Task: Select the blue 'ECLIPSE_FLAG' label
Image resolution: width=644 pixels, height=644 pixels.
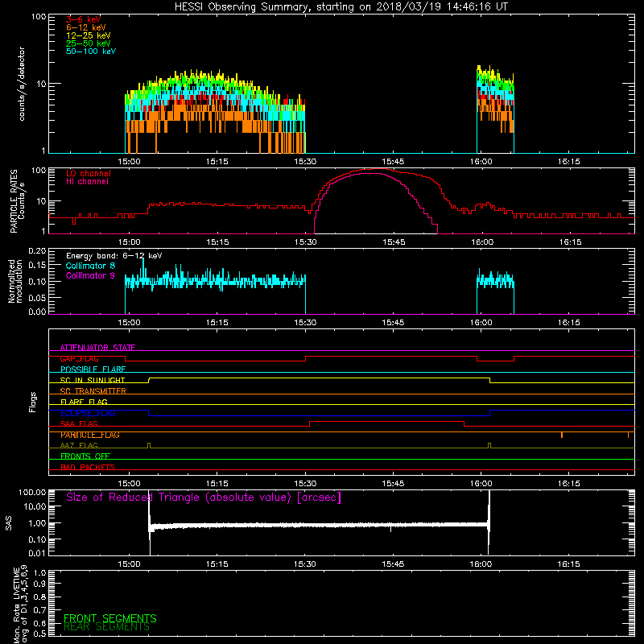Action: coord(88,413)
